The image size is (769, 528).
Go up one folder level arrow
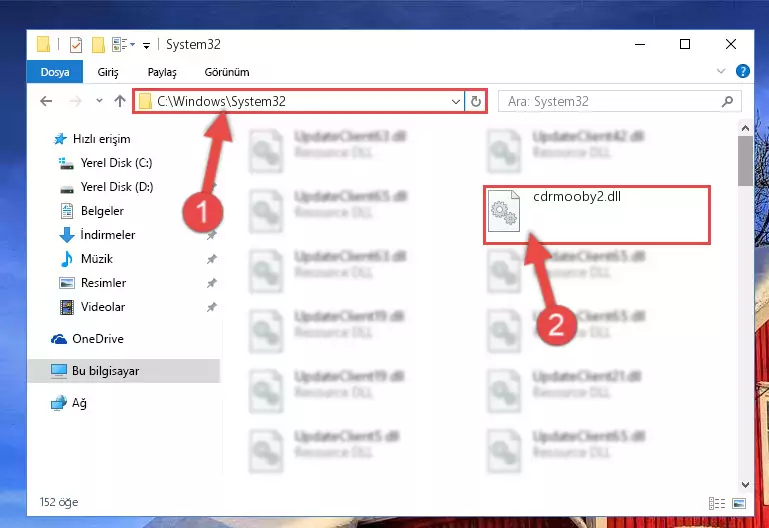[120, 101]
